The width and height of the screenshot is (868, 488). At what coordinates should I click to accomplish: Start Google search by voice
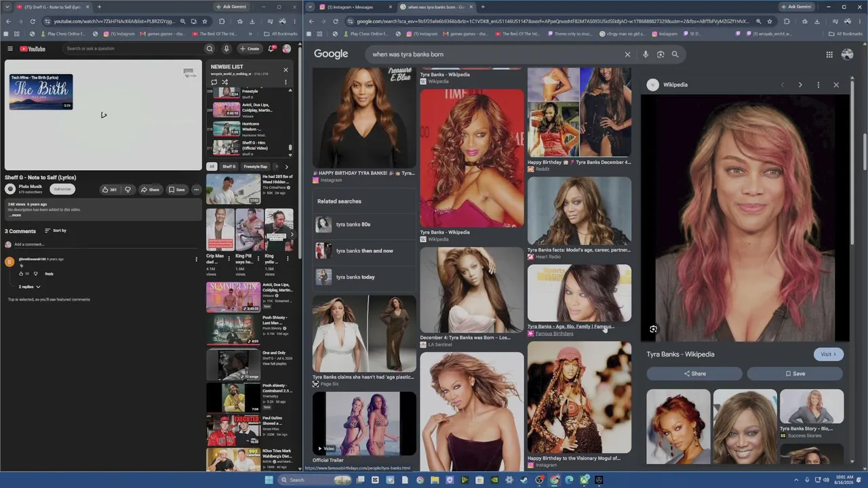coord(646,54)
